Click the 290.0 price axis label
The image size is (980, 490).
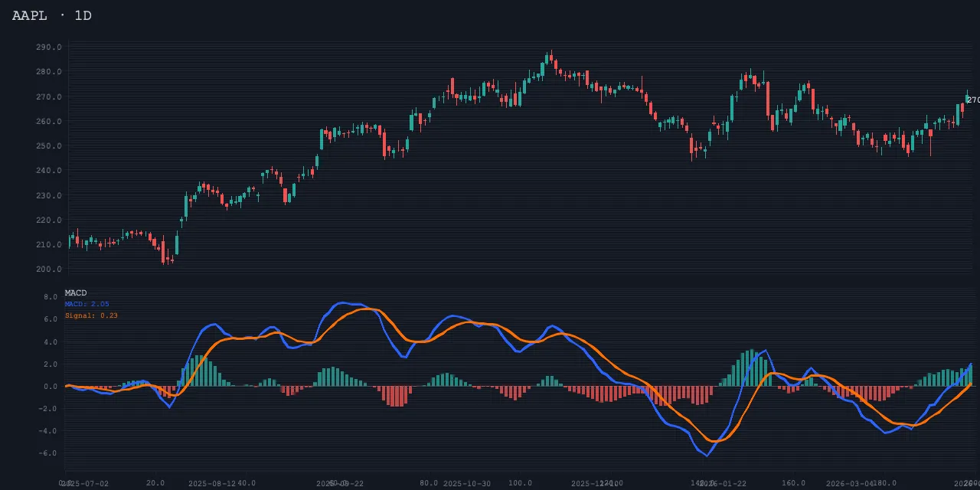pos(48,47)
